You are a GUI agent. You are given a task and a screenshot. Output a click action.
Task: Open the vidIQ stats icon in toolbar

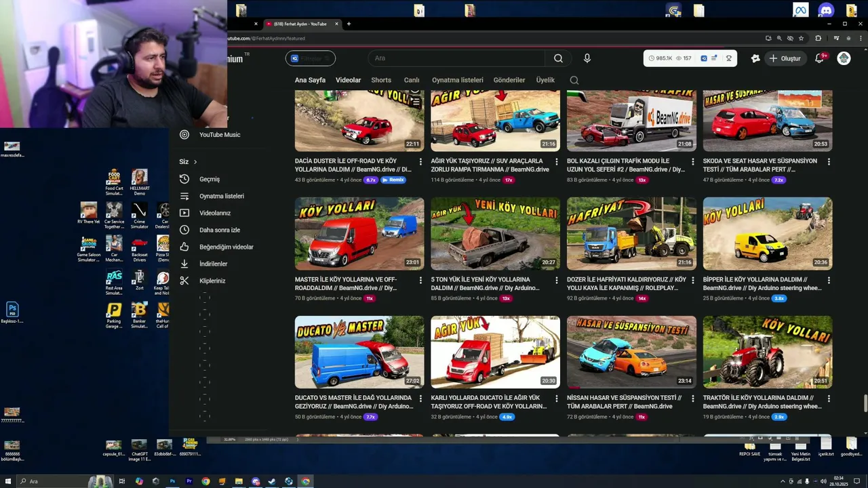[704, 58]
